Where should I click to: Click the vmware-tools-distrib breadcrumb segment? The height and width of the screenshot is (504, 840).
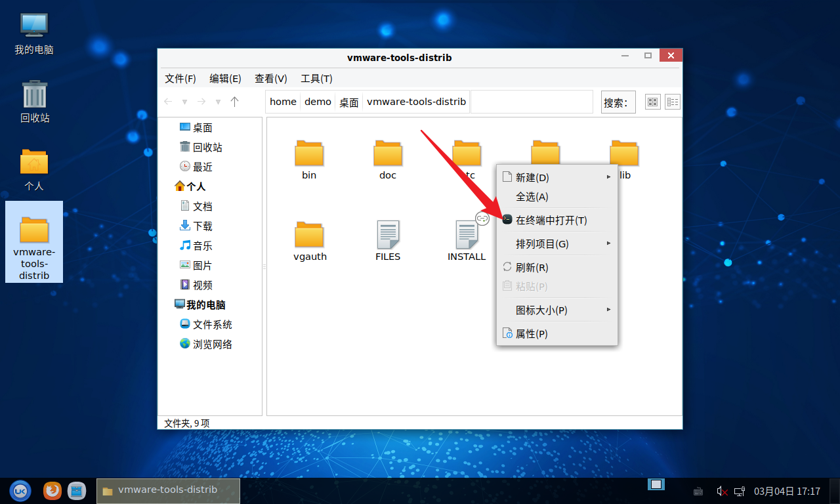click(x=416, y=102)
